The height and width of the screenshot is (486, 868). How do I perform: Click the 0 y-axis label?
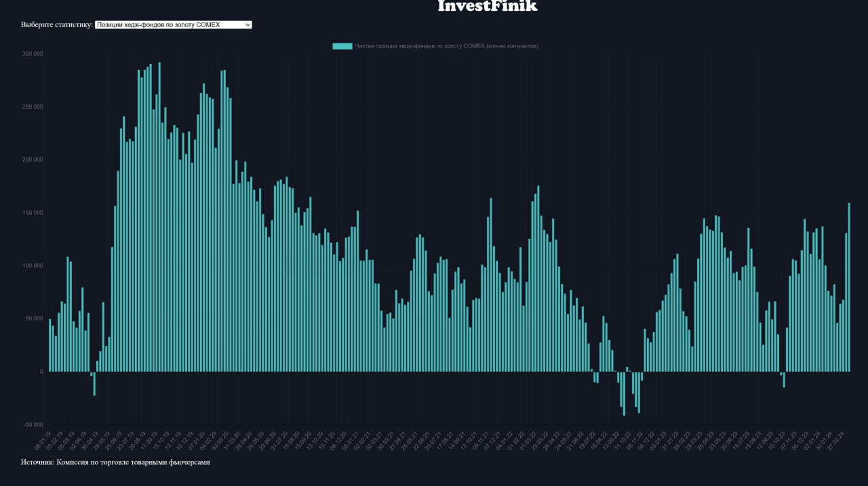[x=41, y=371]
